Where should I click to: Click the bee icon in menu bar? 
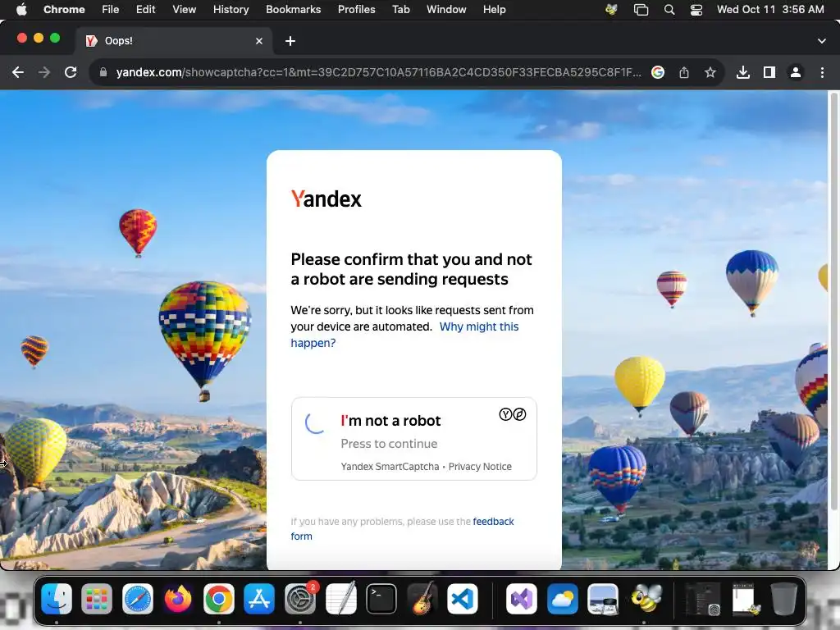coord(611,9)
